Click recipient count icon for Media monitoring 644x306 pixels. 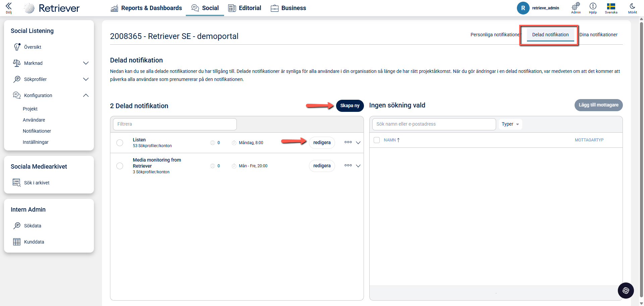click(213, 166)
